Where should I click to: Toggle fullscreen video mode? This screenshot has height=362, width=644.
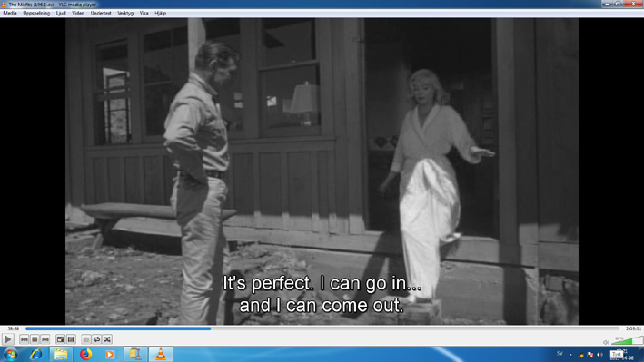click(60, 339)
